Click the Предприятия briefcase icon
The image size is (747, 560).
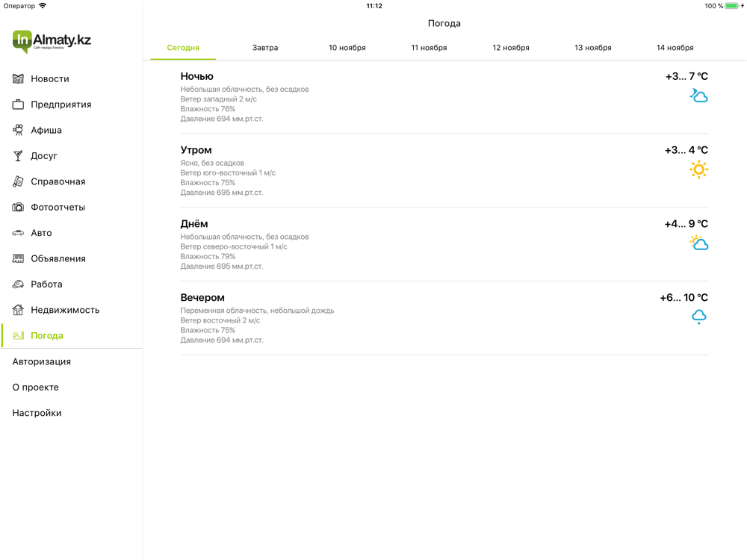point(18,105)
